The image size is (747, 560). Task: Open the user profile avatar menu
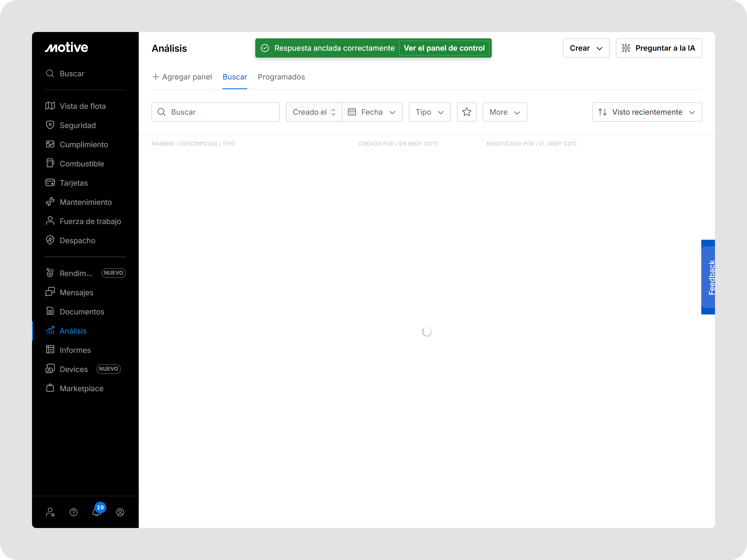[x=120, y=512]
